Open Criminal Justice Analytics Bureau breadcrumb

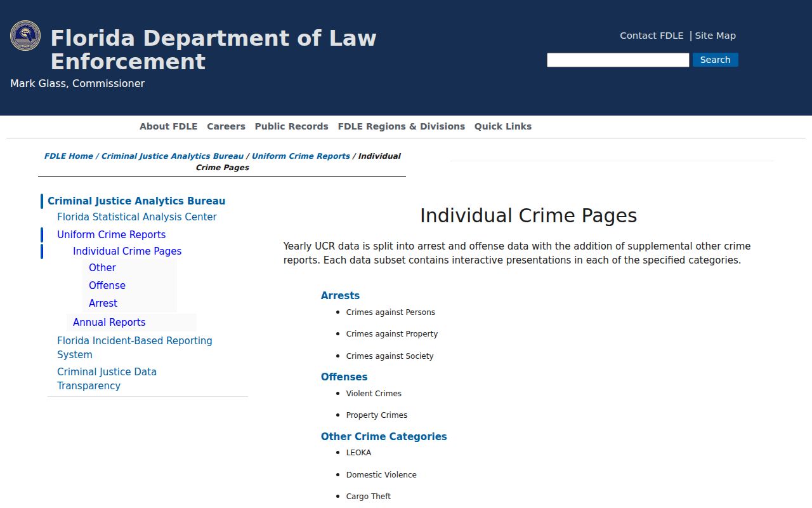click(x=173, y=156)
